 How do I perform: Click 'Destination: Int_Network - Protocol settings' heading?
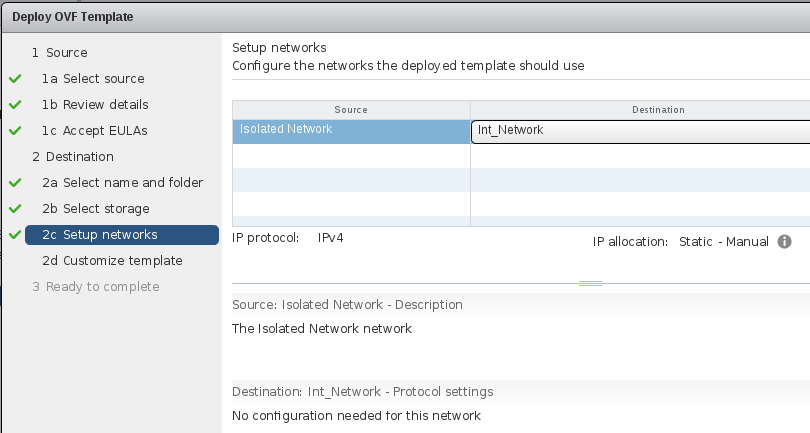click(x=363, y=392)
